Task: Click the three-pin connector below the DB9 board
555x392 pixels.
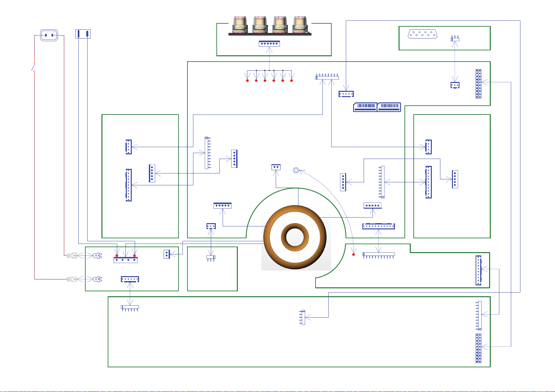Action: click(x=455, y=85)
